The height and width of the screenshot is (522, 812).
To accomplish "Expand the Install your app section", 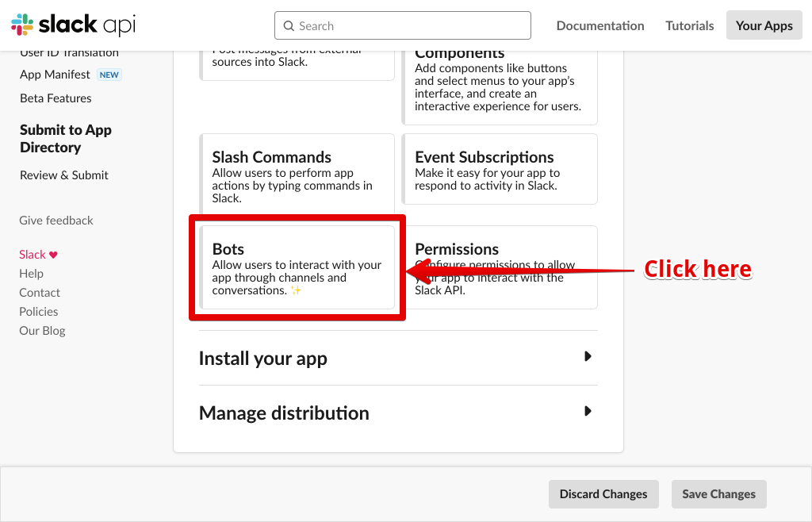I will pyautogui.click(x=398, y=358).
